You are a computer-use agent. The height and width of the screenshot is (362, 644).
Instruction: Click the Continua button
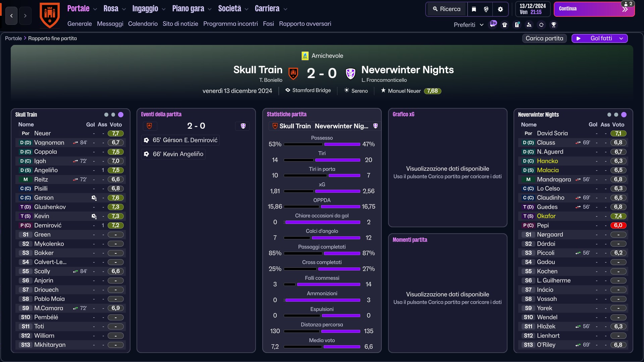tap(594, 9)
